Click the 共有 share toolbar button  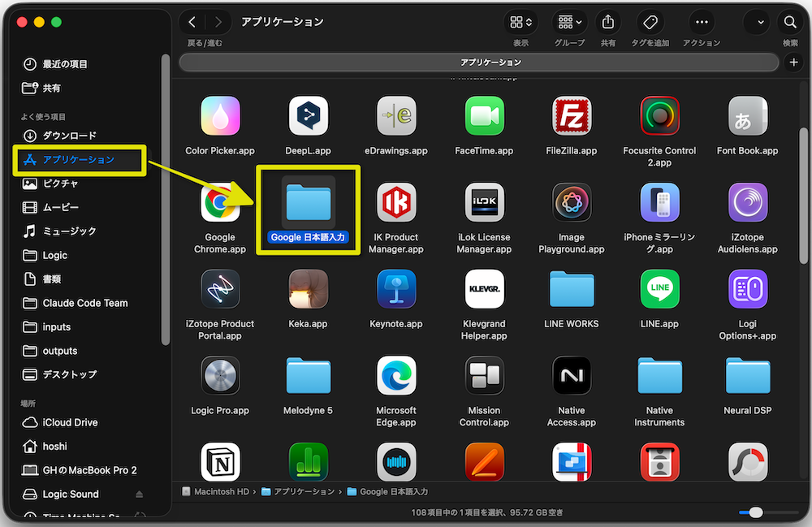[x=608, y=22]
